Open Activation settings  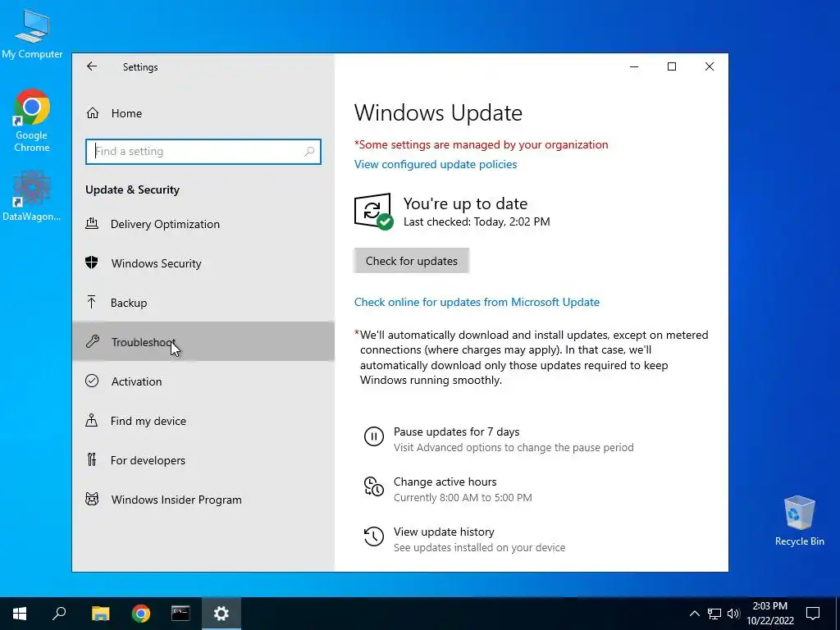point(203,381)
